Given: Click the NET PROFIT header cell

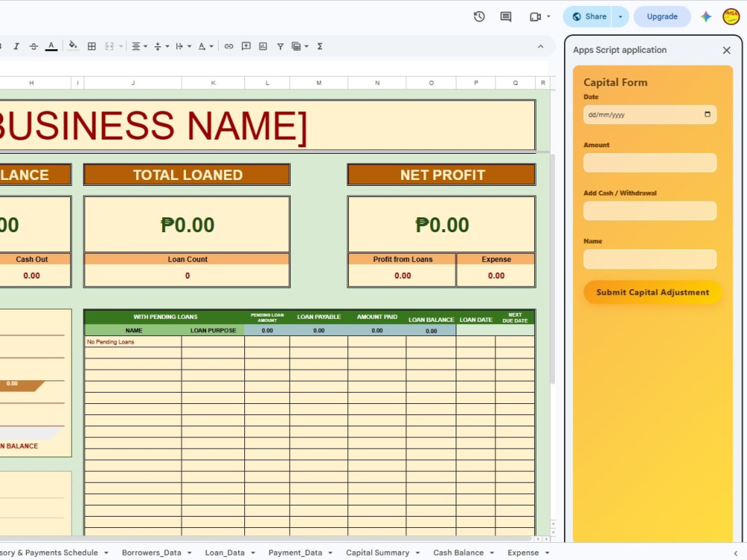Looking at the screenshot, I should click(442, 175).
